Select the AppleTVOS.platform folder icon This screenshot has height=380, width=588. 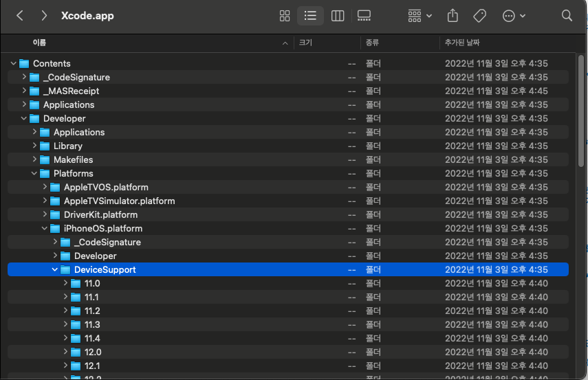coord(55,188)
